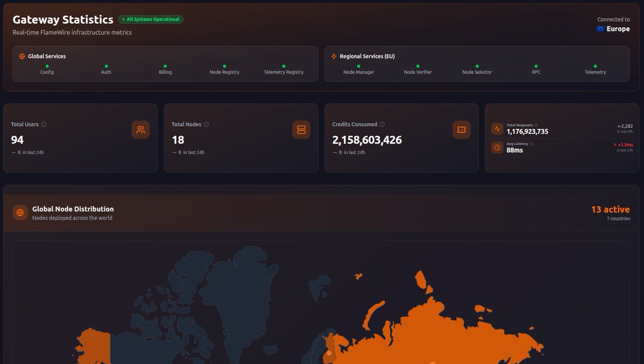The width and height of the screenshot is (644, 364).
Task: Click the Global Node Distribution title
Action: click(x=73, y=209)
